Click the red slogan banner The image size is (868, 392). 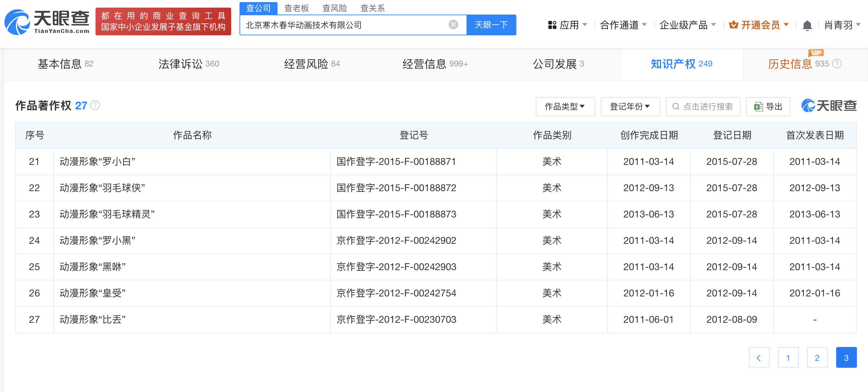pos(163,21)
